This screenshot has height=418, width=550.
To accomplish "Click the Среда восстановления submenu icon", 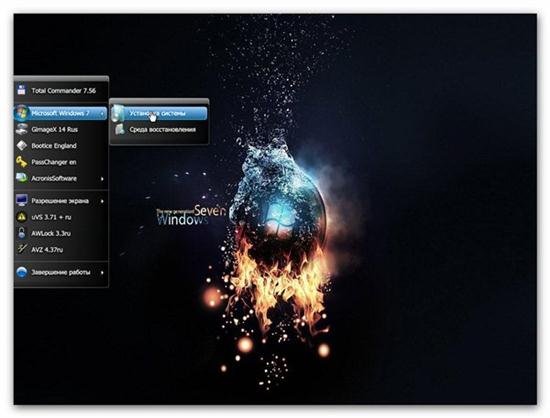I will pyautogui.click(x=119, y=129).
